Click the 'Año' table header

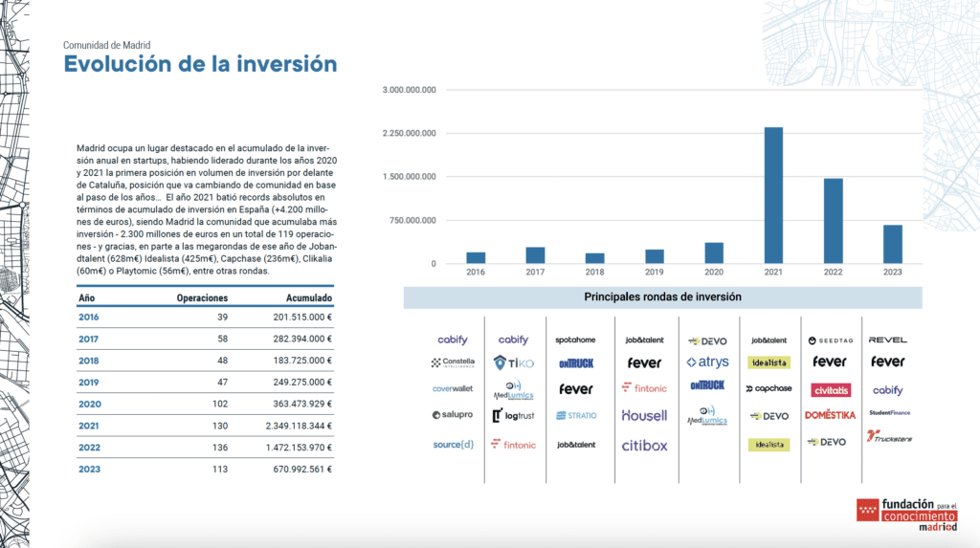pos(86,298)
